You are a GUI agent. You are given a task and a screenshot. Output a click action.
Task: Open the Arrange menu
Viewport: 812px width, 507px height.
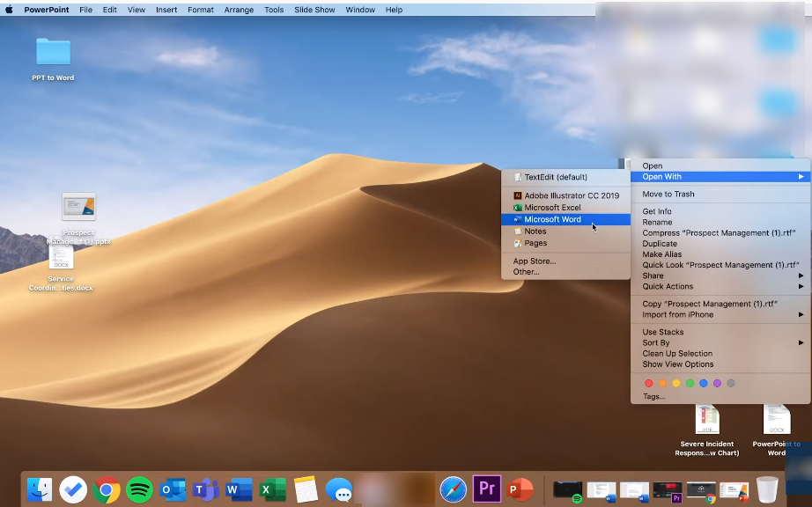pyautogui.click(x=239, y=10)
